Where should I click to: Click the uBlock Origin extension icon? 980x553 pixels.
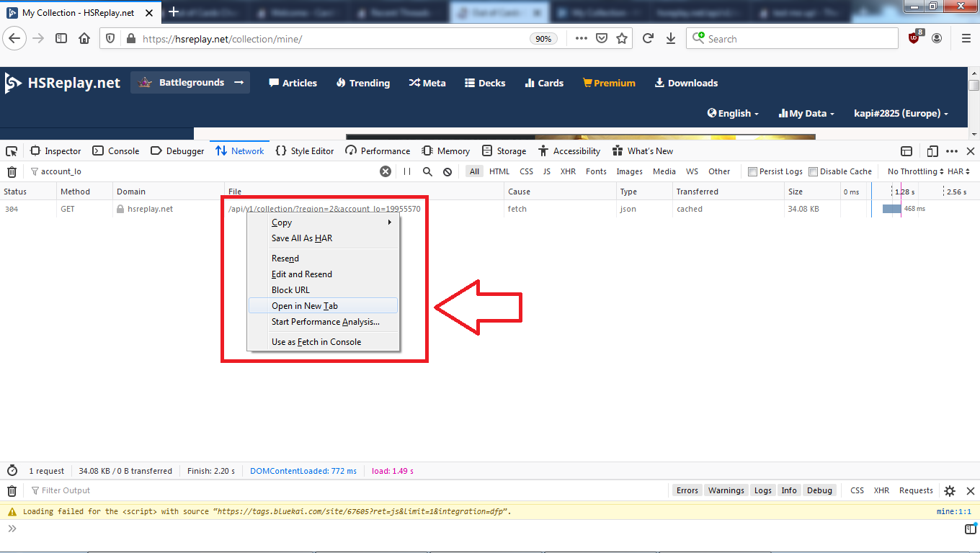click(x=915, y=37)
